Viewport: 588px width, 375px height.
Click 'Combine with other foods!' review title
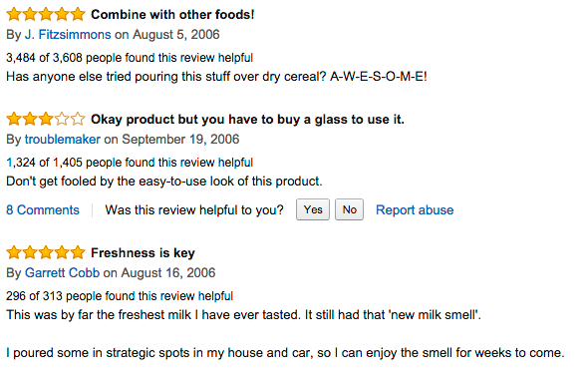click(x=172, y=15)
